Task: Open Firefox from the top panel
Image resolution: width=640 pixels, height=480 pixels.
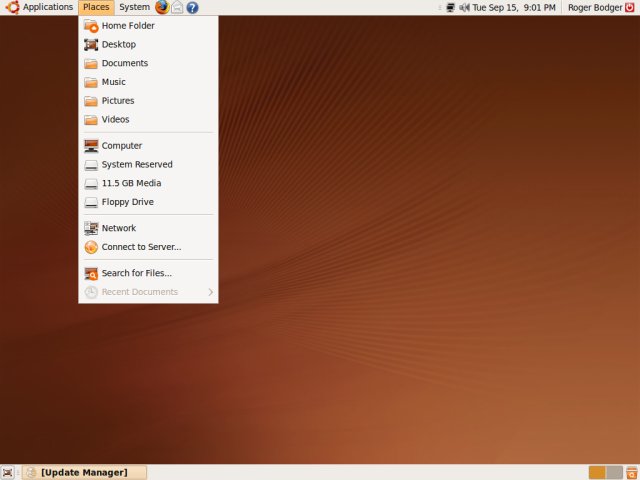Action: pyautogui.click(x=162, y=7)
